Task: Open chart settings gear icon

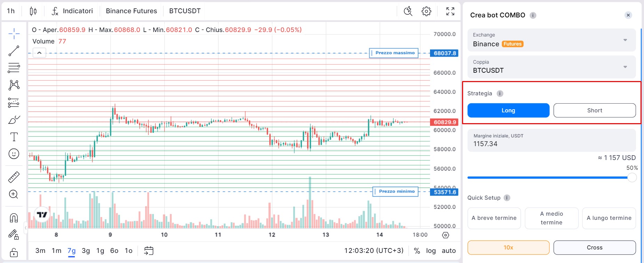Action: pos(426,11)
